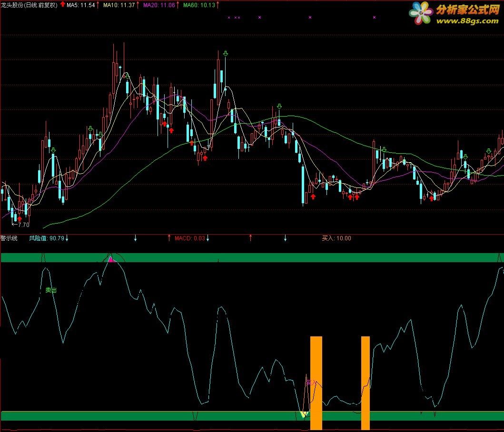Click the magenta 买入 label near the orange bar
The height and width of the screenshot is (432, 504).
311,383
